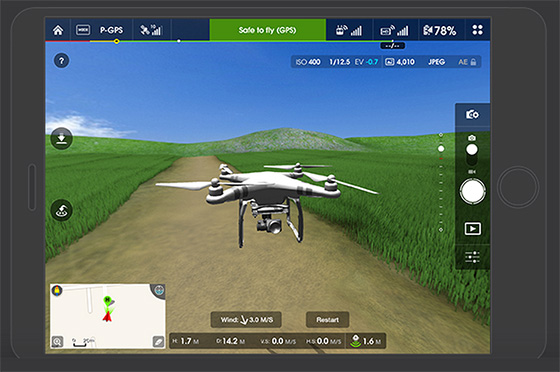Image resolution: width=560 pixels, height=372 pixels.
Task: Tap the Safe to fly (GPS) status bar
Action: (x=268, y=30)
